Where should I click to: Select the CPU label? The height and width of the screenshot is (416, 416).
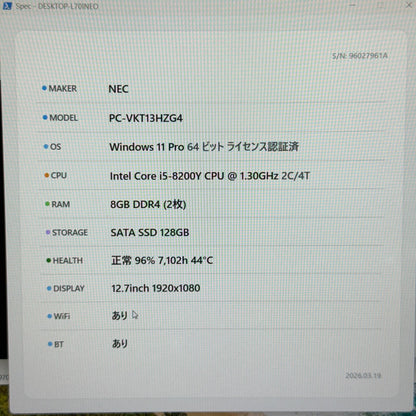(59, 175)
